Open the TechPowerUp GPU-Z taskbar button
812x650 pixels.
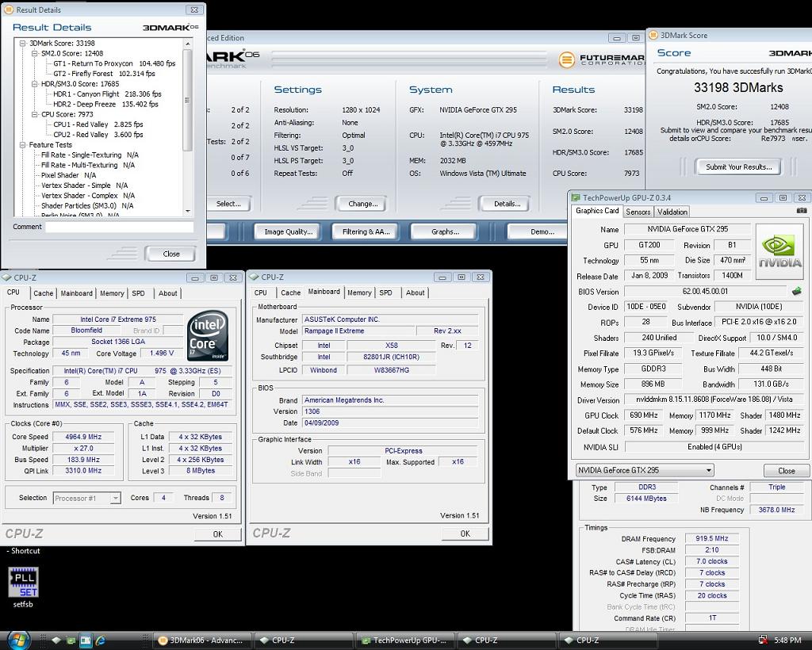pos(407,640)
